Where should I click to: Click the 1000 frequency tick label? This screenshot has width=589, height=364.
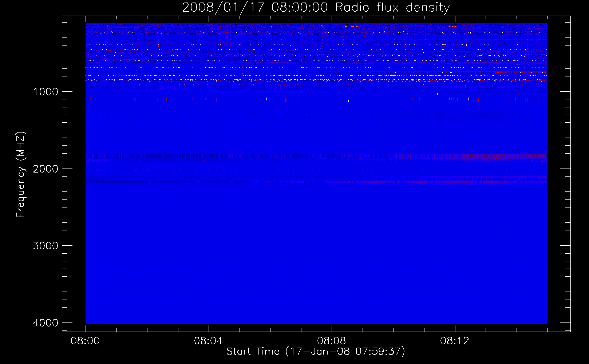[46, 92]
